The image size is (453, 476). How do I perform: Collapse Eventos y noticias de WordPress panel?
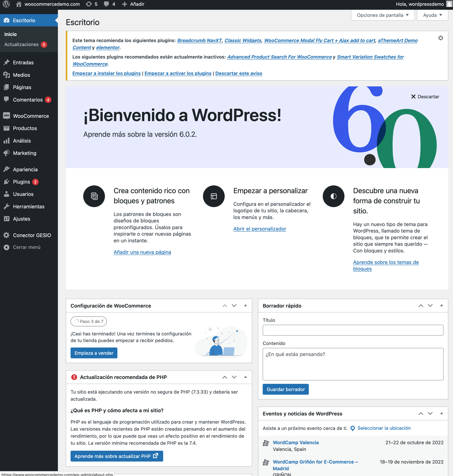pyautogui.click(x=441, y=413)
